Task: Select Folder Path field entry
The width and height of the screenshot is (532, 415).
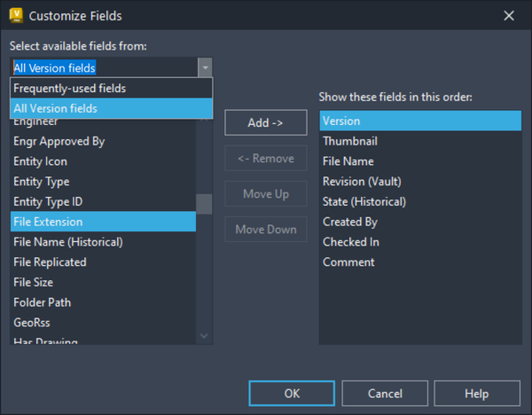Action: click(43, 302)
